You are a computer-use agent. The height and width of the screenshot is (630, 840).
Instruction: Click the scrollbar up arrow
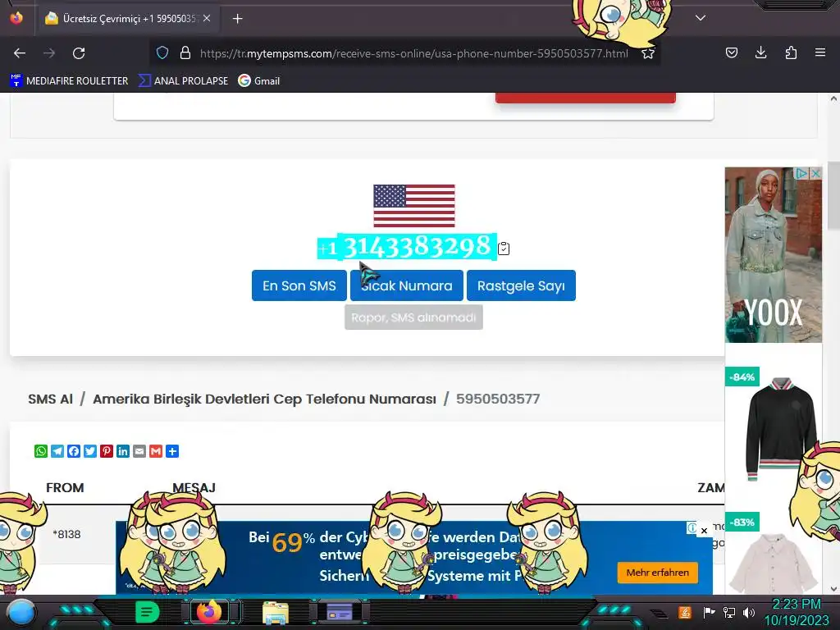pyautogui.click(x=833, y=98)
